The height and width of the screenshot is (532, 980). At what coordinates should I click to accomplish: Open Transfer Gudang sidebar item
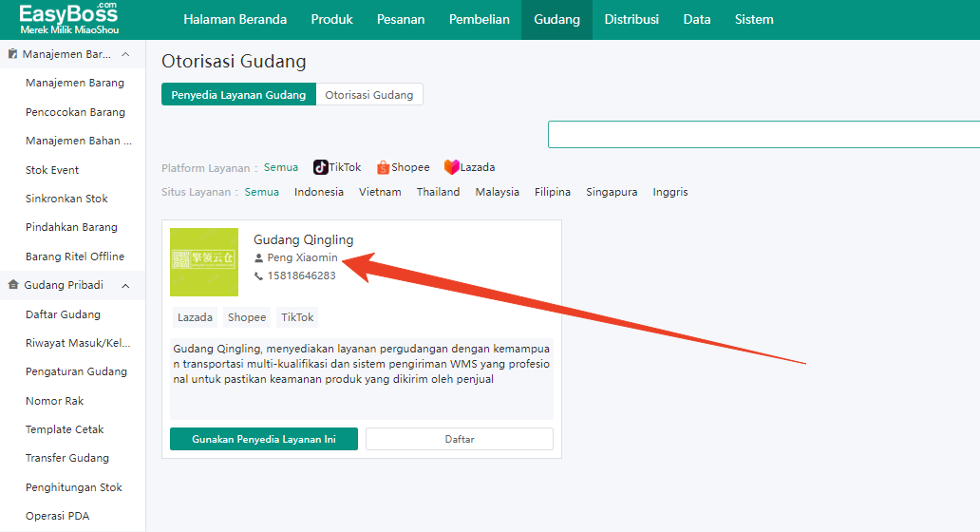(67, 458)
